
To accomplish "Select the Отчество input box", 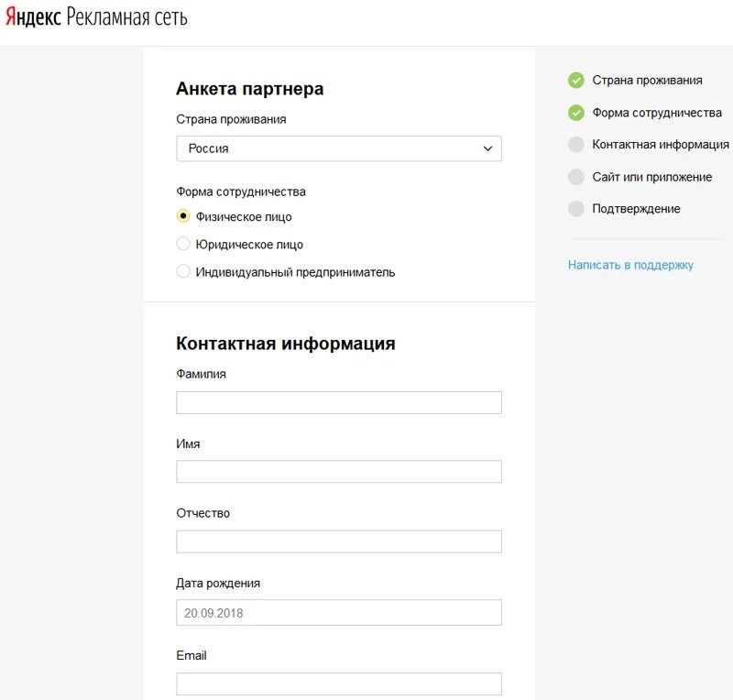I will pyautogui.click(x=338, y=541).
